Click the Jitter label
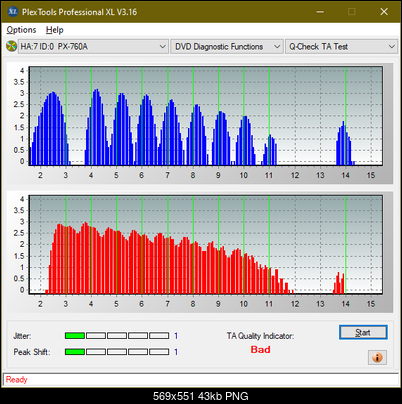The height and width of the screenshot is (404, 402). (22, 336)
